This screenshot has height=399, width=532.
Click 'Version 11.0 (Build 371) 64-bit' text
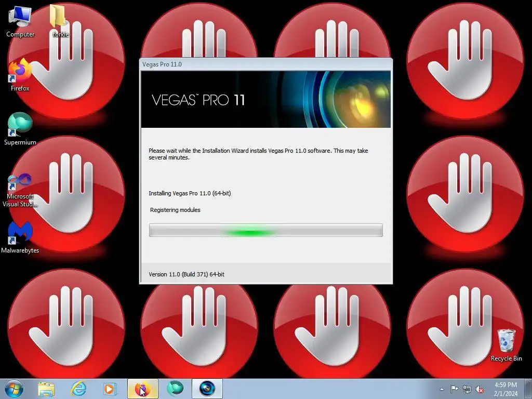pos(187,274)
